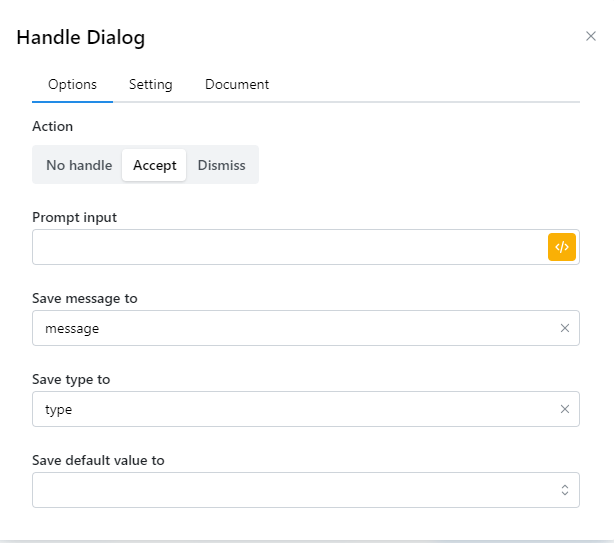Choose the Accept action option
This screenshot has width=614, height=543.
pos(154,165)
